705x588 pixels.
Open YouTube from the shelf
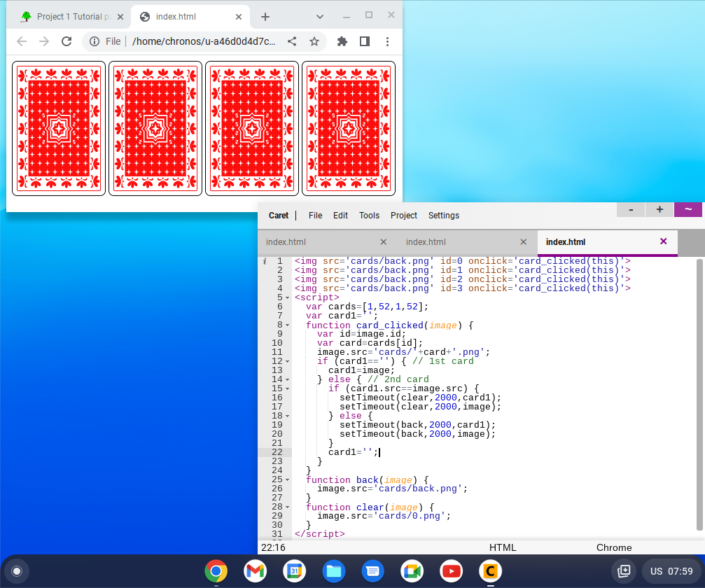(x=451, y=571)
